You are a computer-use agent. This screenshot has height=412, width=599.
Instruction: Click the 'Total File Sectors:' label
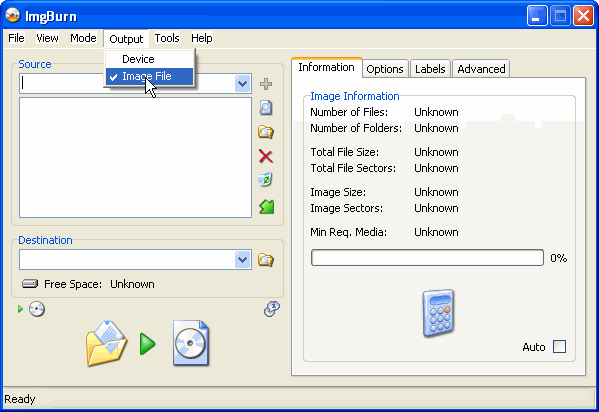click(353, 168)
